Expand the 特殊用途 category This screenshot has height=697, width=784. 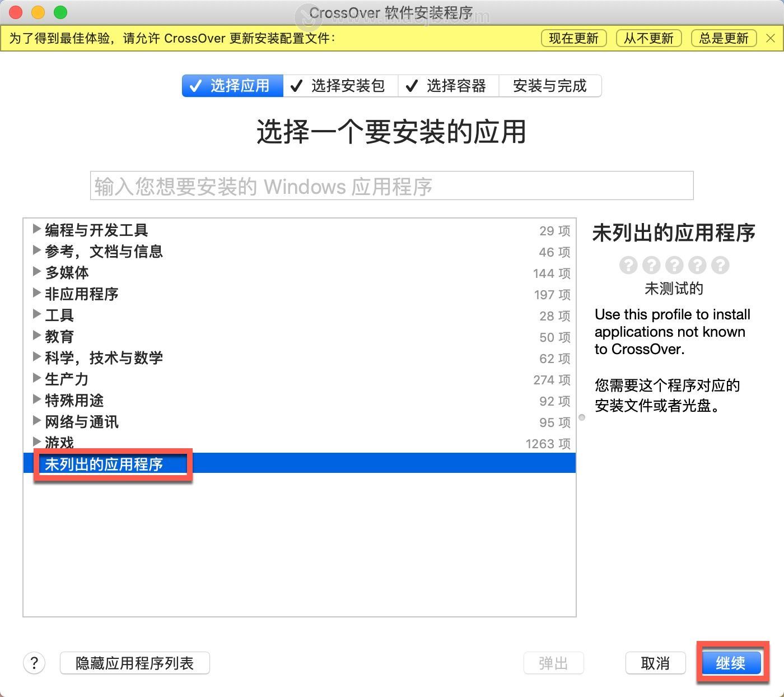pos(36,399)
